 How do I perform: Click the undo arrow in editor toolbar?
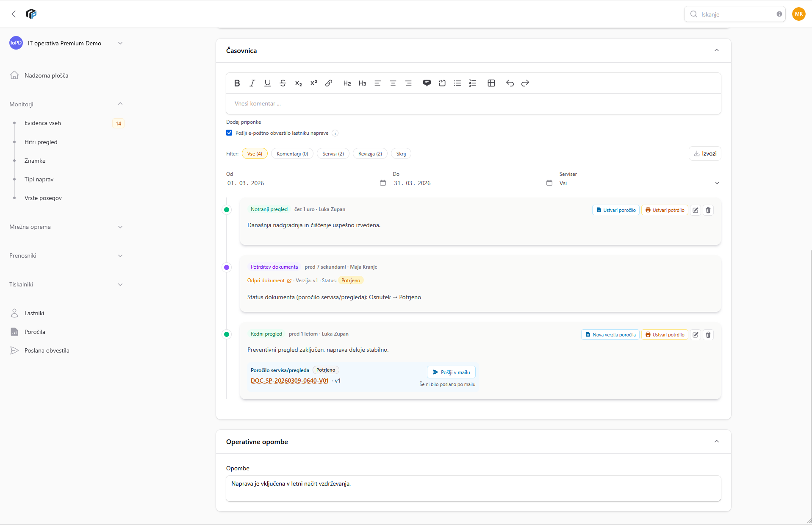tap(510, 83)
